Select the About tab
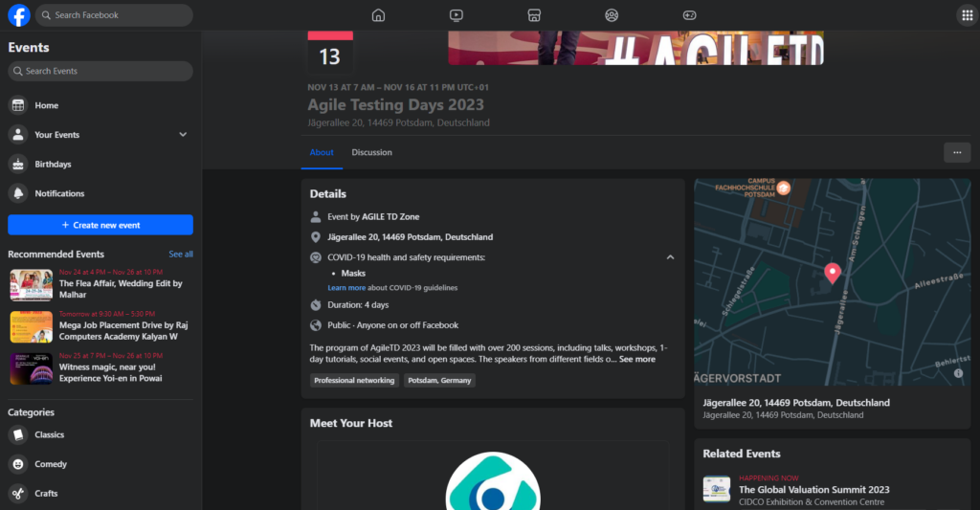 coord(322,153)
